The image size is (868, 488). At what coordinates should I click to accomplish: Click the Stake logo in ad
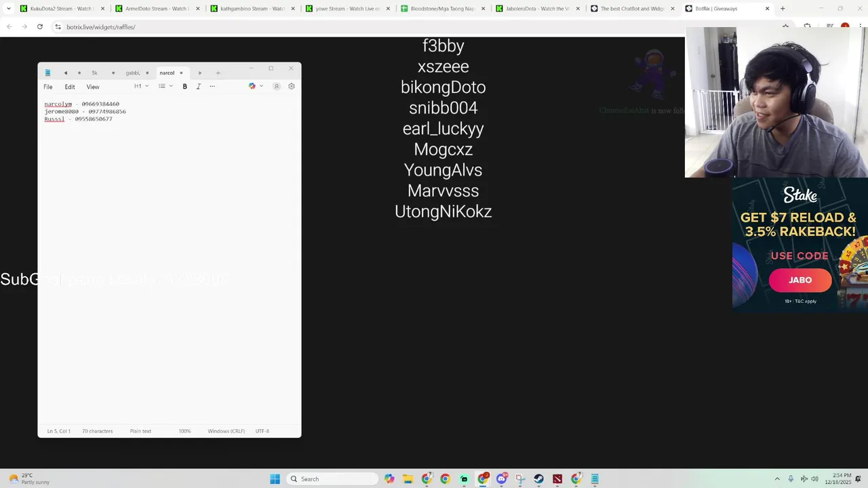point(800,195)
